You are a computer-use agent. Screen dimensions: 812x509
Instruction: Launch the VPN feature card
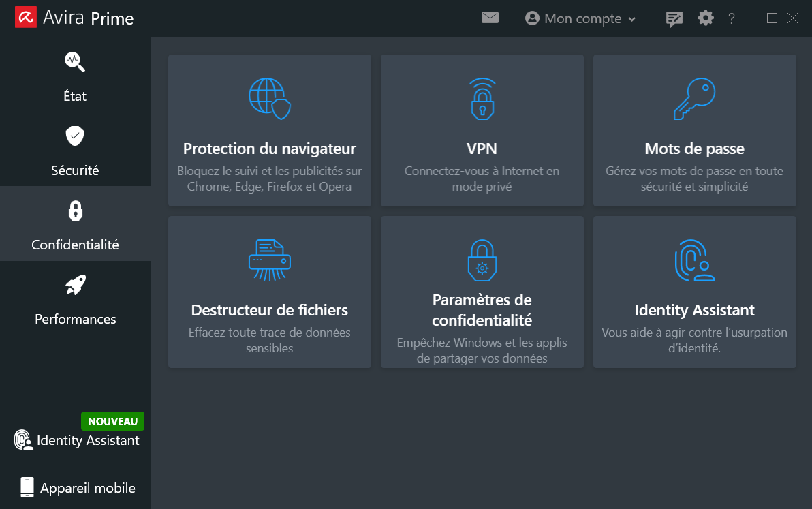pos(482,130)
